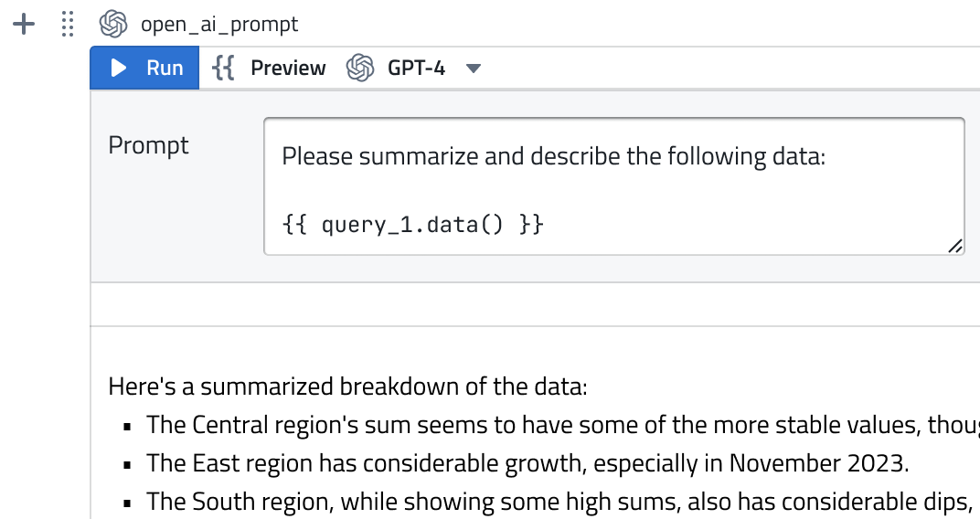Click the six-dot drag handle icon

coord(68,25)
